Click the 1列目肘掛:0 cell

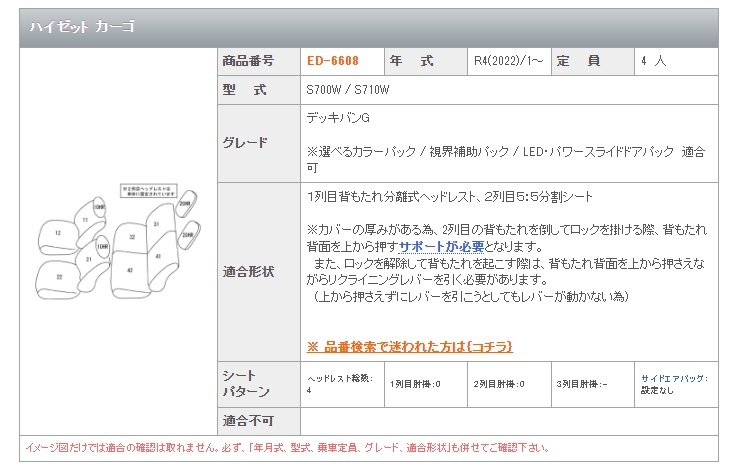point(426,384)
